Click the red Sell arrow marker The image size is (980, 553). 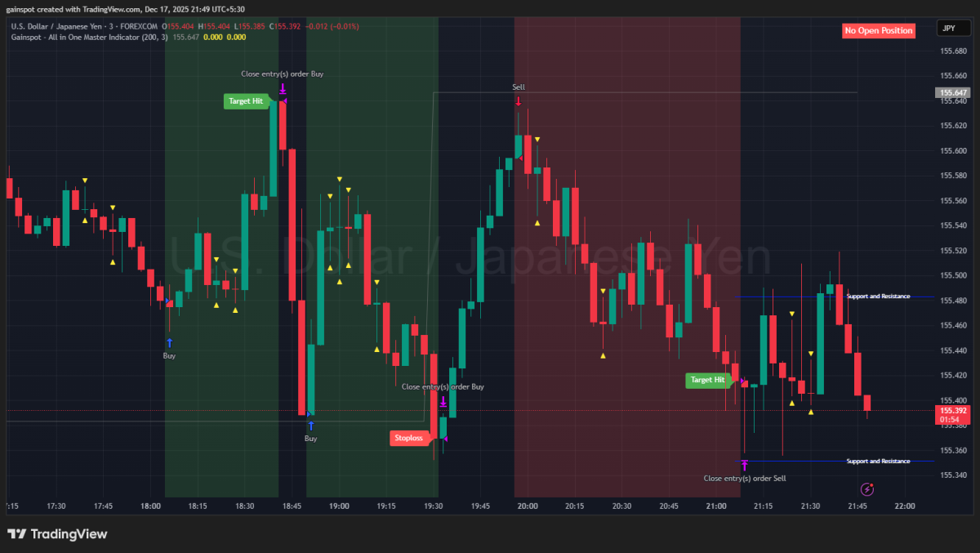point(518,101)
